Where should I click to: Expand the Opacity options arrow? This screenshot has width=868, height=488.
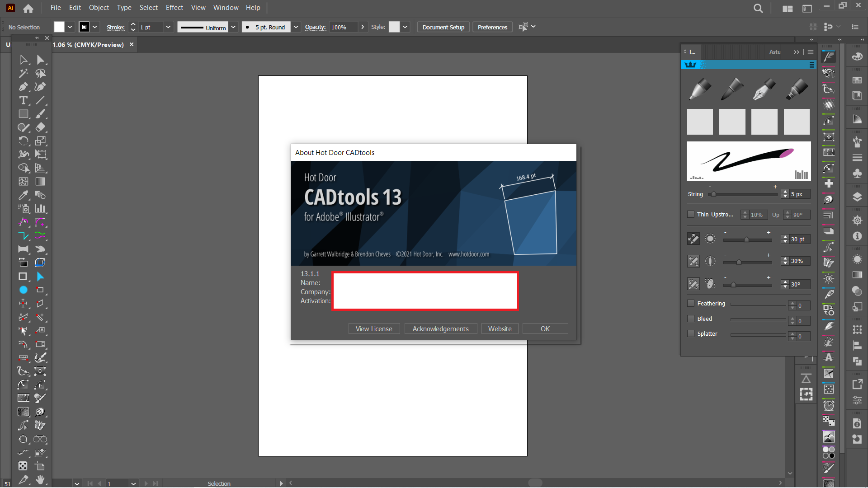coord(363,27)
